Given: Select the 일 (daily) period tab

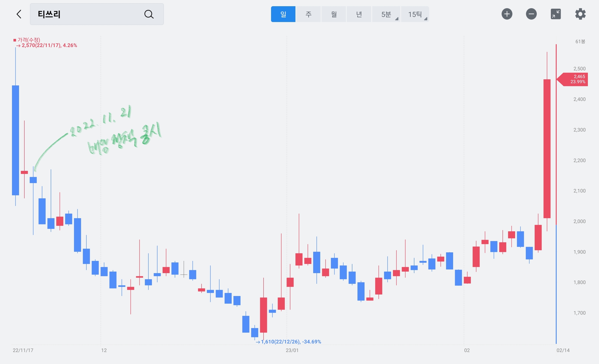Looking at the screenshot, I should pyautogui.click(x=283, y=14).
